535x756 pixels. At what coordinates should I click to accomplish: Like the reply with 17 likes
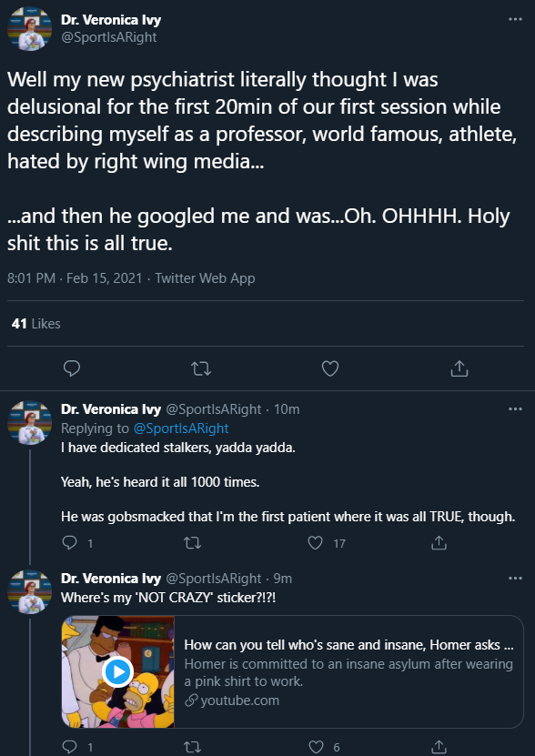pos(316,543)
